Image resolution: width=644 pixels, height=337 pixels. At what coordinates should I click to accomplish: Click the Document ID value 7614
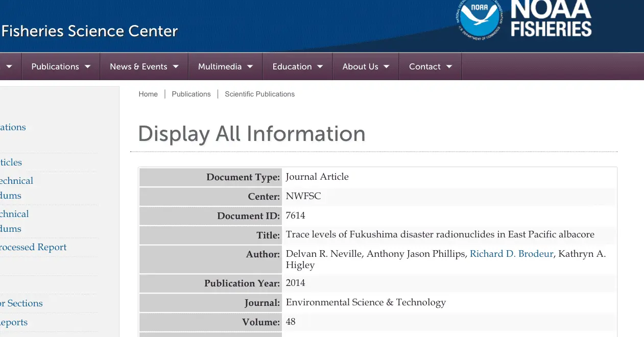pyautogui.click(x=295, y=215)
